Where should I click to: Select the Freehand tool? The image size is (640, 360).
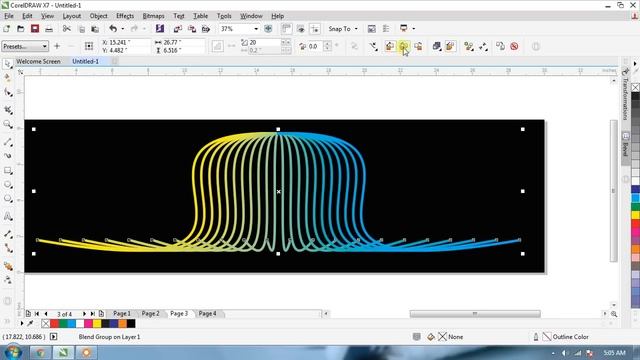click(x=8, y=142)
